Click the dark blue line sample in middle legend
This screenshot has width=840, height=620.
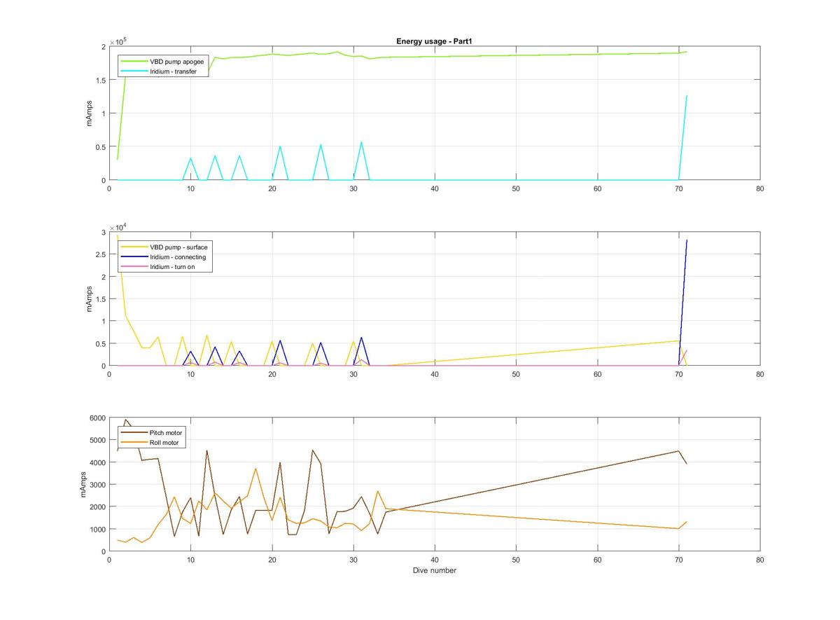(134, 257)
